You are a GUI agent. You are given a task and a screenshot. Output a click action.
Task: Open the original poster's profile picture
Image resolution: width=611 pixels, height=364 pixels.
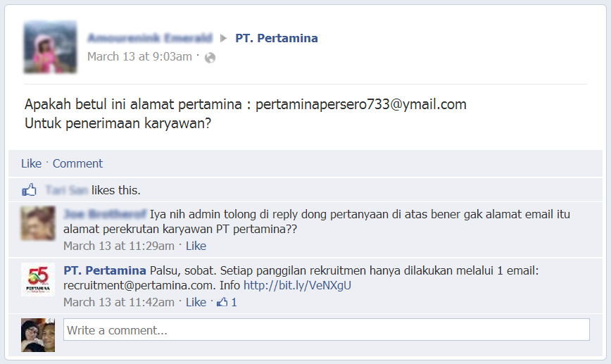tap(50, 47)
